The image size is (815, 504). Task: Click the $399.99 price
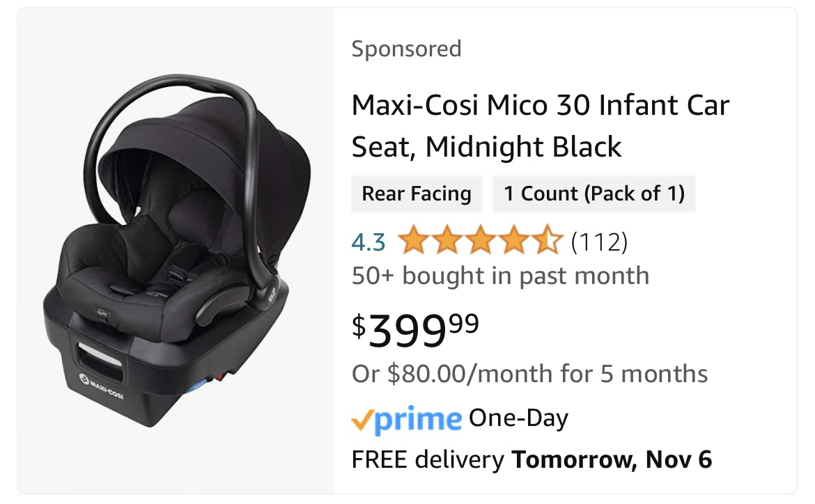[415, 331]
